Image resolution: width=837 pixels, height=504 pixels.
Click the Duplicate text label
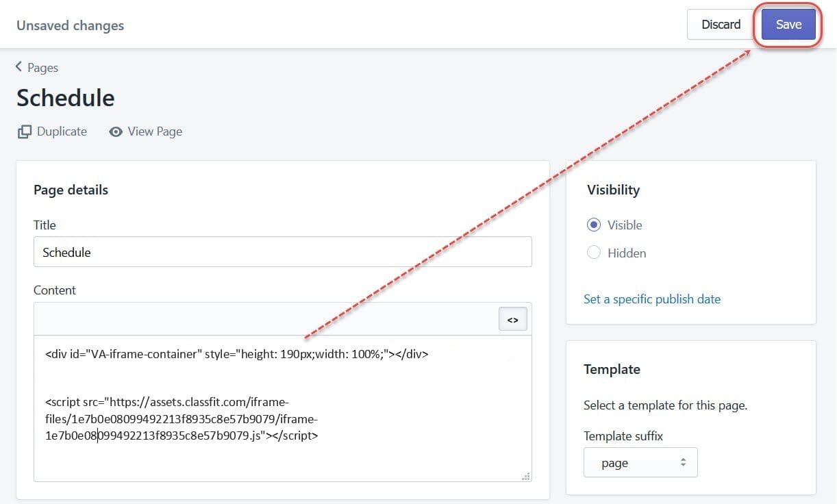click(62, 131)
